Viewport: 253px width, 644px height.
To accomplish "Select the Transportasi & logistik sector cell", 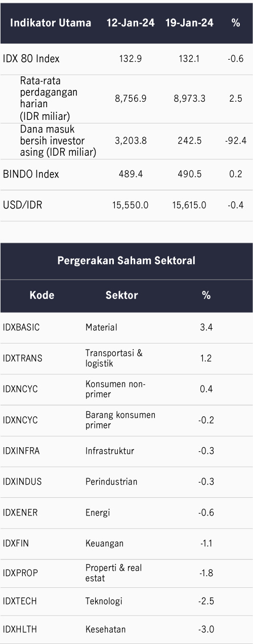I will [114, 358].
